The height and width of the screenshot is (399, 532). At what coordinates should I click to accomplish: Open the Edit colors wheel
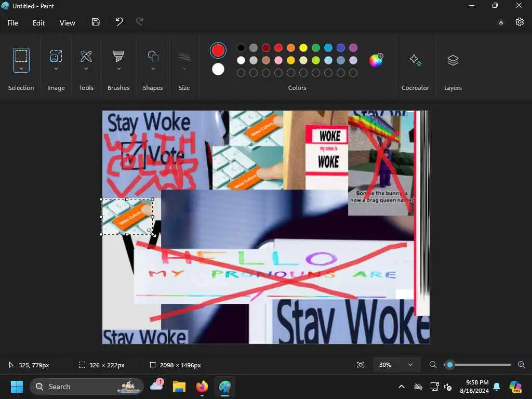(376, 60)
